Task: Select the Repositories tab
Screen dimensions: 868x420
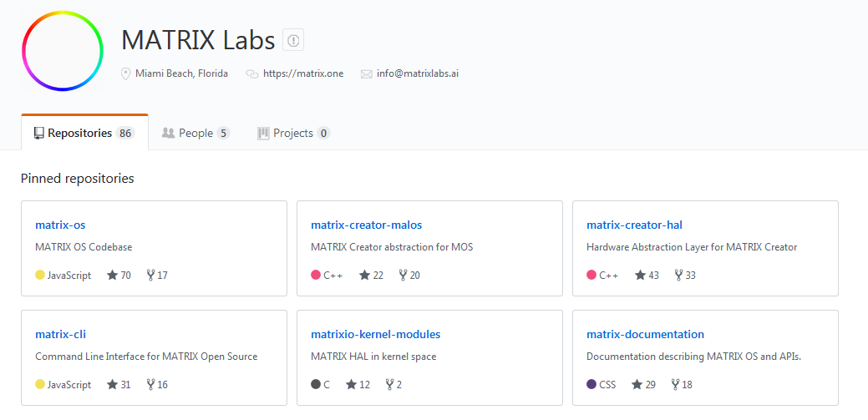Action: pyautogui.click(x=84, y=133)
